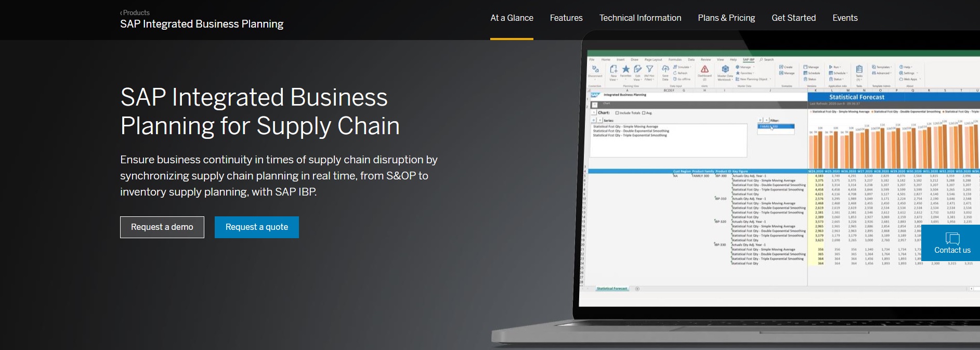Select the SAP IBP ribbon tab

pos(749,60)
